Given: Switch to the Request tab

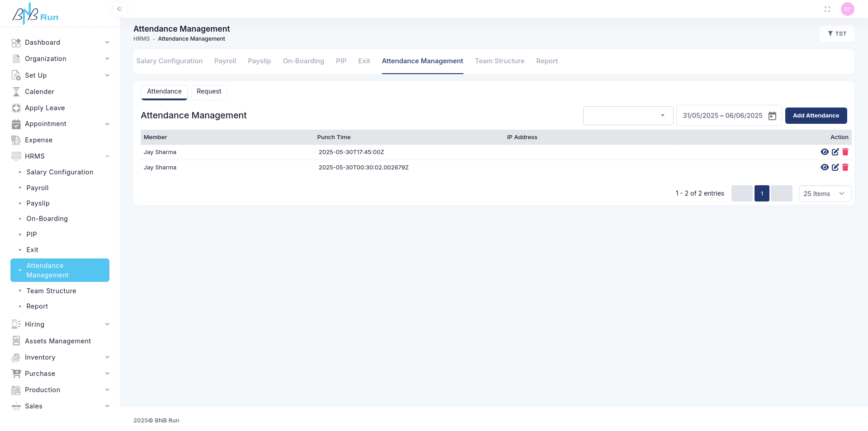Looking at the screenshot, I should pyautogui.click(x=209, y=92).
